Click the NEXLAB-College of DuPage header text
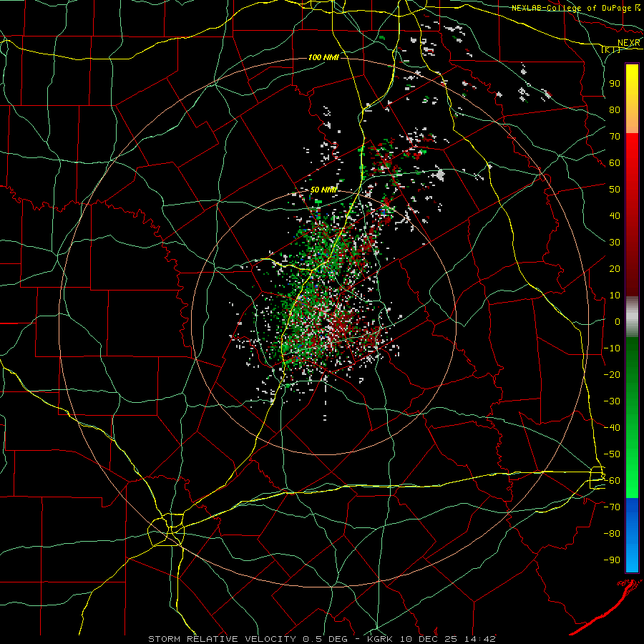The image size is (644, 644). click(571, 8)
